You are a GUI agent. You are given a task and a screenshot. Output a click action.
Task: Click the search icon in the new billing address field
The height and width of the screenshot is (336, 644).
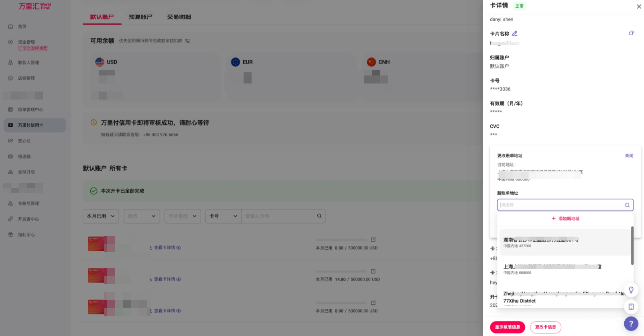[x=627, y=205]
